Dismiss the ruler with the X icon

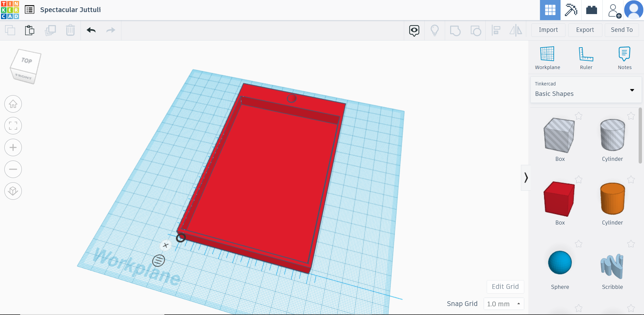coord(166,245)
